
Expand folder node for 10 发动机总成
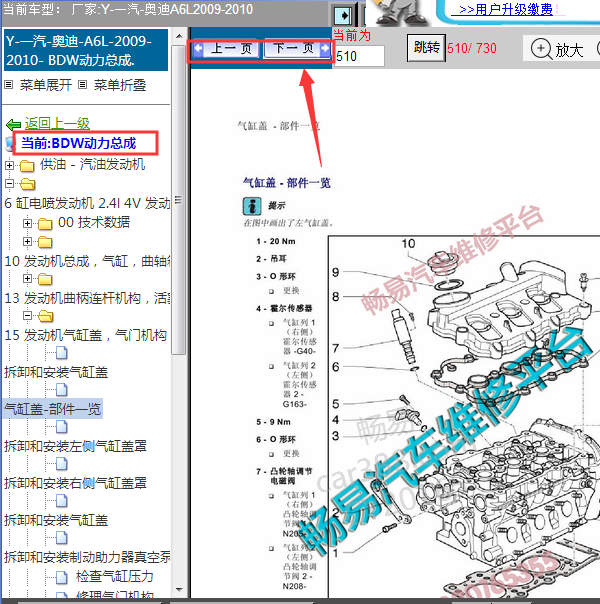coord(27,242)
